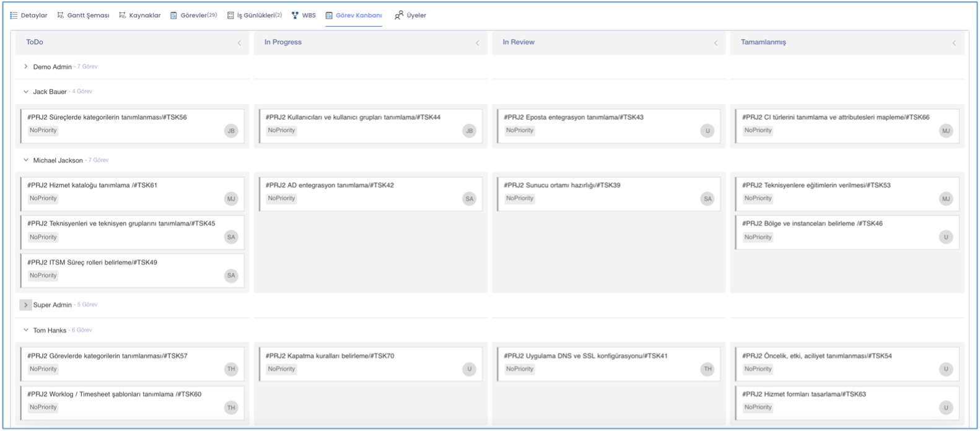Click the MJ avatar on task TSK66
This screenshot has height=431, width=980.
(x=945, y=131)
